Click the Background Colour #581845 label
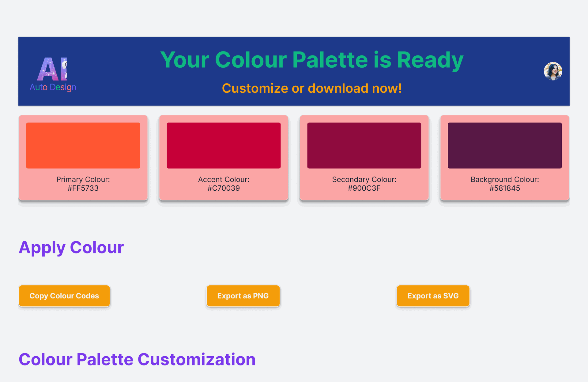 pos(505,184)
